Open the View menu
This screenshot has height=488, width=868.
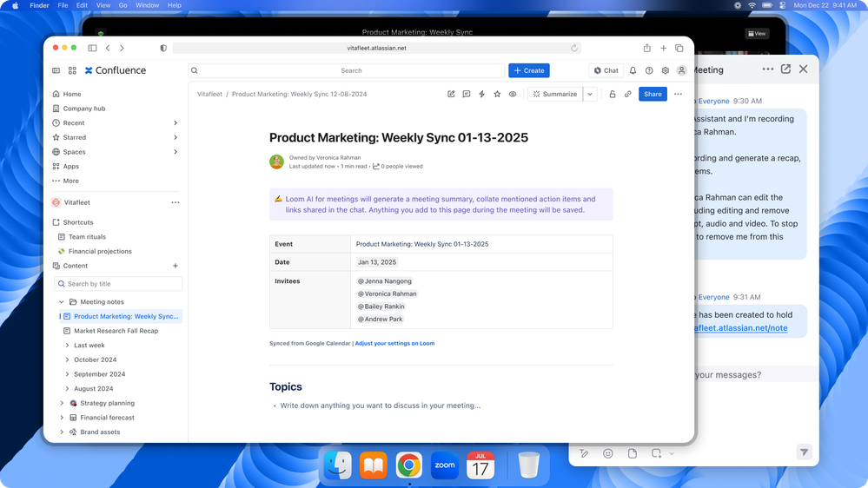pos(103,5)
